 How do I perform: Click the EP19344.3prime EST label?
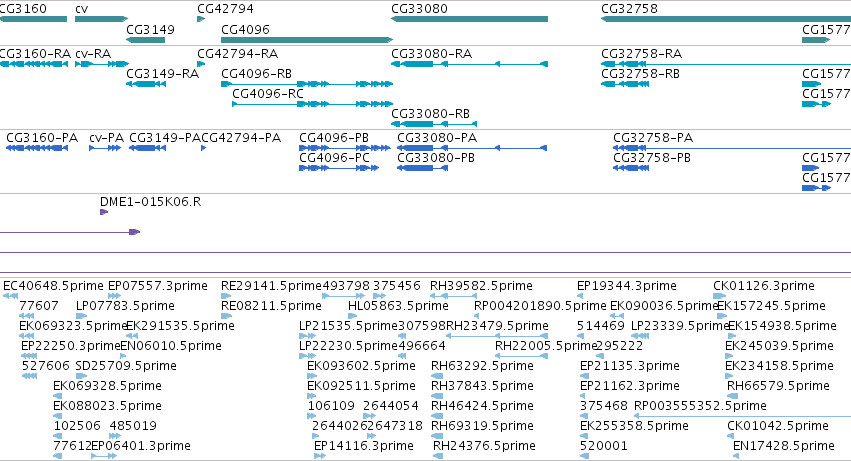tap(627, 286)
